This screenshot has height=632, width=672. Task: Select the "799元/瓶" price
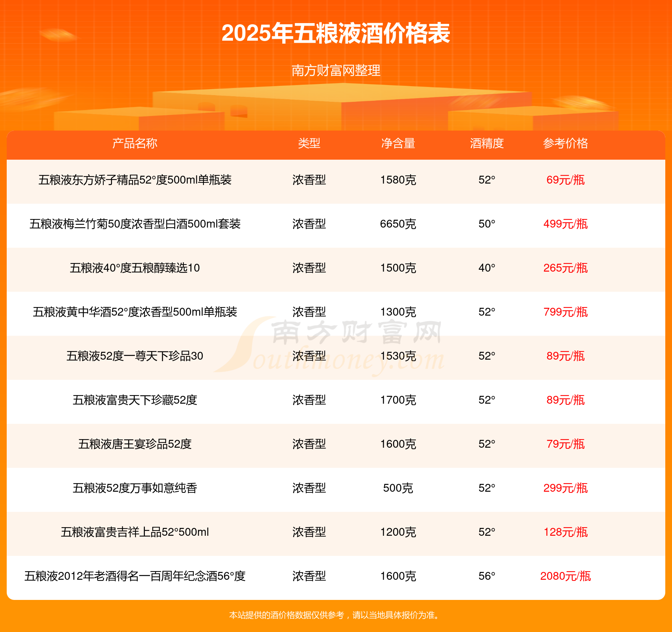pos(566,312)
